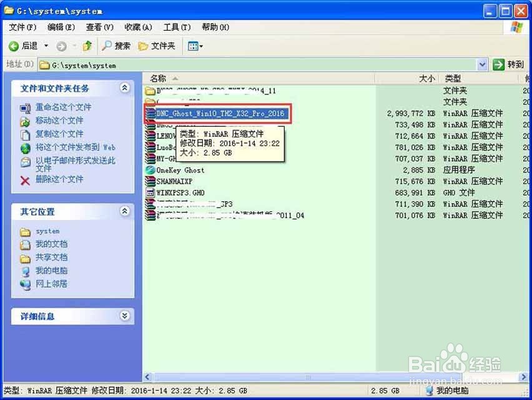The width and height of the screenshot is (532, 400).
Task: Click the address field G:\system\system
Action: tap(258, 65)
